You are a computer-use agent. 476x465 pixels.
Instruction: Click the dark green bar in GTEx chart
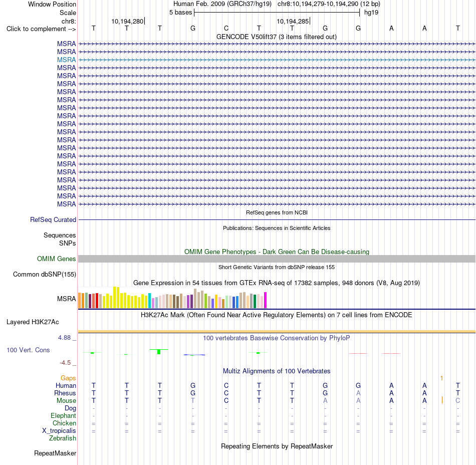(255, 302)
